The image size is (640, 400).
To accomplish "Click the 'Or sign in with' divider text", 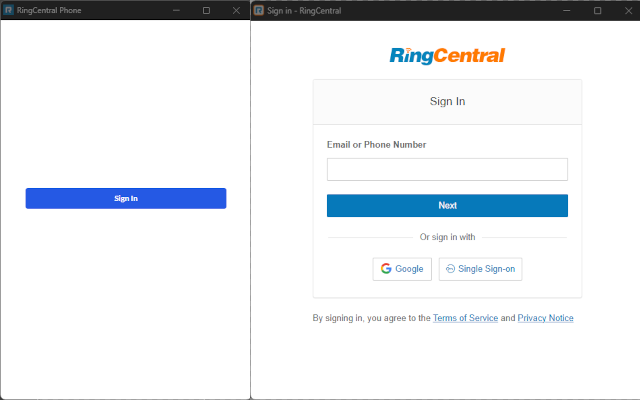I will pos(447,237).
